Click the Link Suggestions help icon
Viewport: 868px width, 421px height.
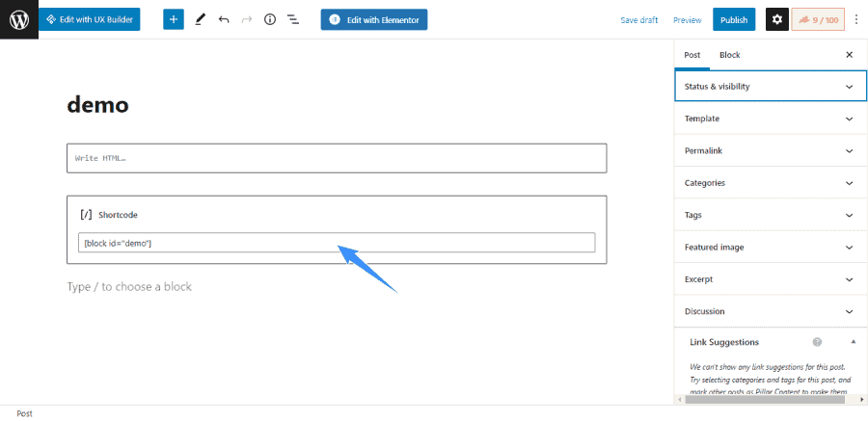click(817, 342)
